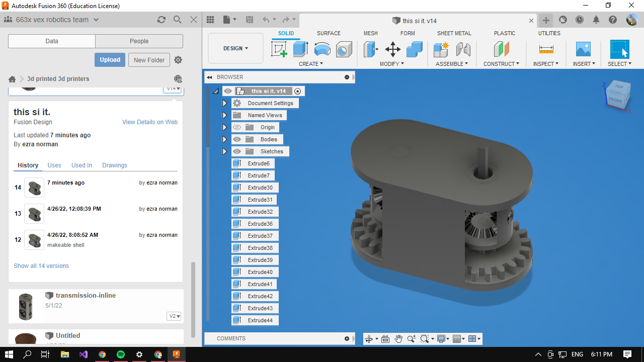Activate the Move/Copy tool
This screenshot has height=362, width=644.
[x=392, y=49]
